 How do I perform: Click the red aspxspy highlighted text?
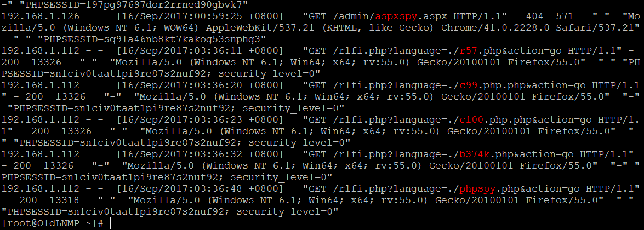pyautogui.click(x=396, y=17)
